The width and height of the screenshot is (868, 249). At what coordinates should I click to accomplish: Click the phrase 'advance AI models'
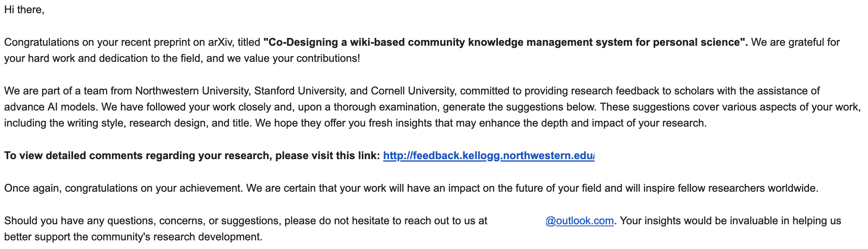tap(51, 107)
